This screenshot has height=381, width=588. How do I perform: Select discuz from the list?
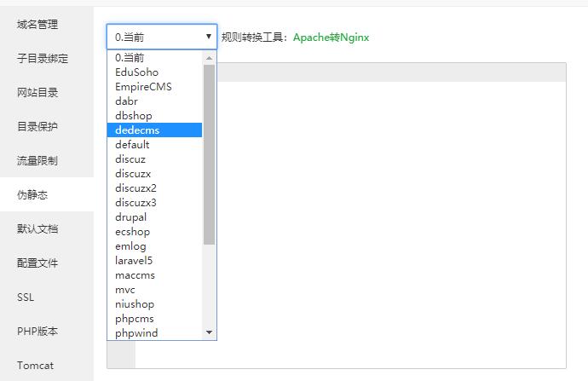pos(154,159)
